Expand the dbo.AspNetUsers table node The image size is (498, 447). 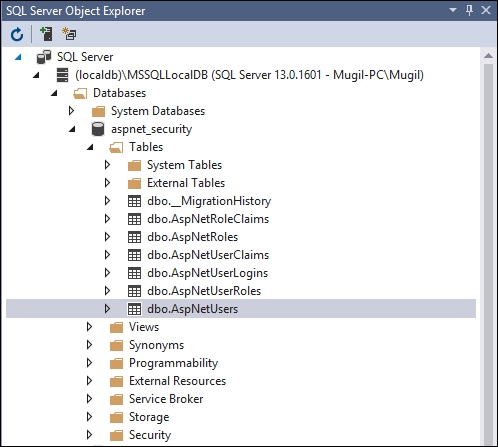[x=107, y=309]
